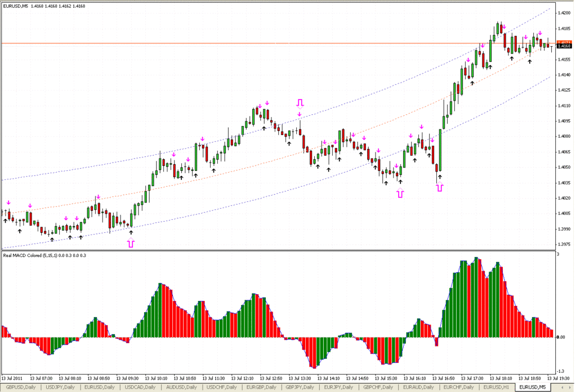The height and width of the screenshot is (392, 576).
Task: Click the 13 Jul 18:10 time label
Action: 501,379
